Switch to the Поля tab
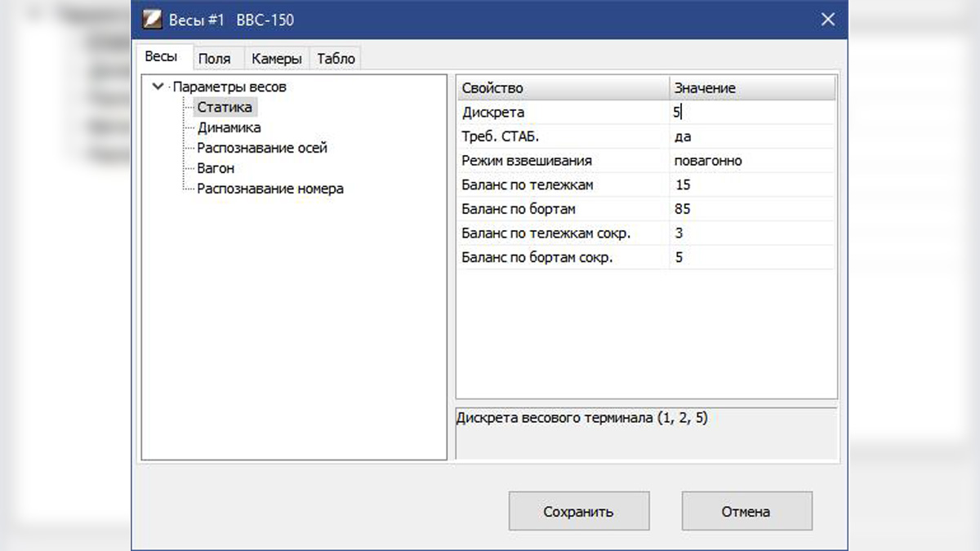980x551 pixels. (215, 59)
